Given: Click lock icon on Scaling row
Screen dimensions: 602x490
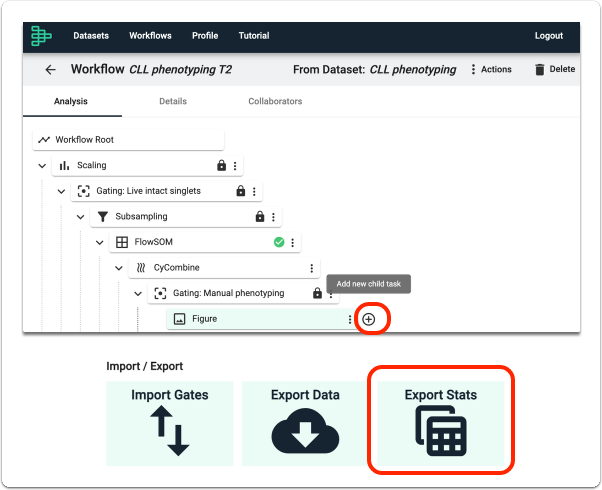Looking at the screenshot, I should click(222, 165).
